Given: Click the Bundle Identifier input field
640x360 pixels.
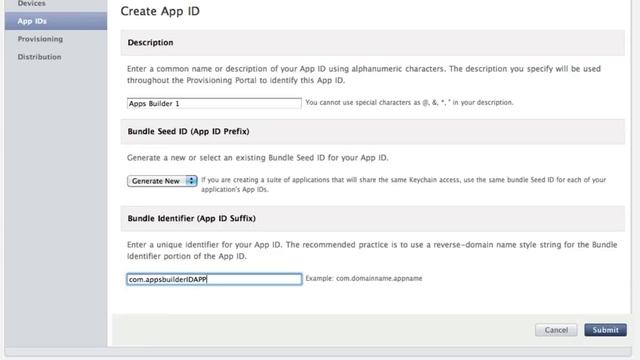Looking at the screenshot, I should [214, 279].
